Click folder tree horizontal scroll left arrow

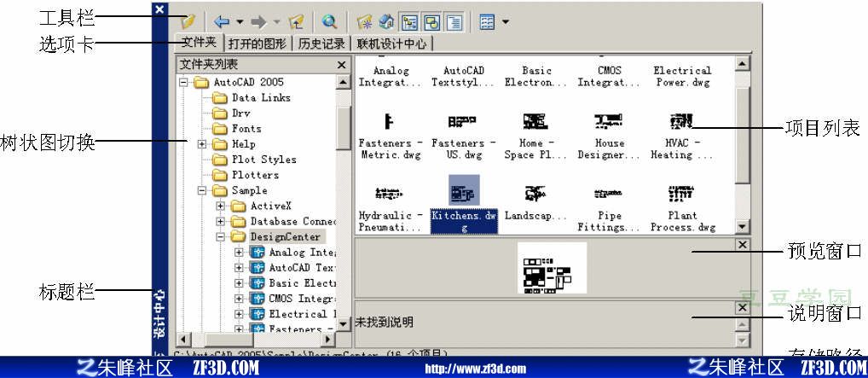click(x=182, y=338)
